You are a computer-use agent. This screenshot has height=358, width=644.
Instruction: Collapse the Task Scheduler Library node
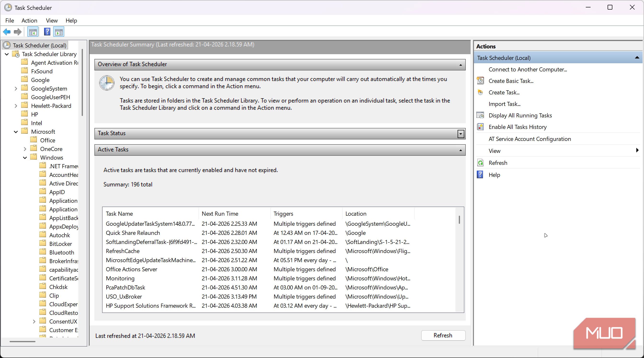(7, 54)
